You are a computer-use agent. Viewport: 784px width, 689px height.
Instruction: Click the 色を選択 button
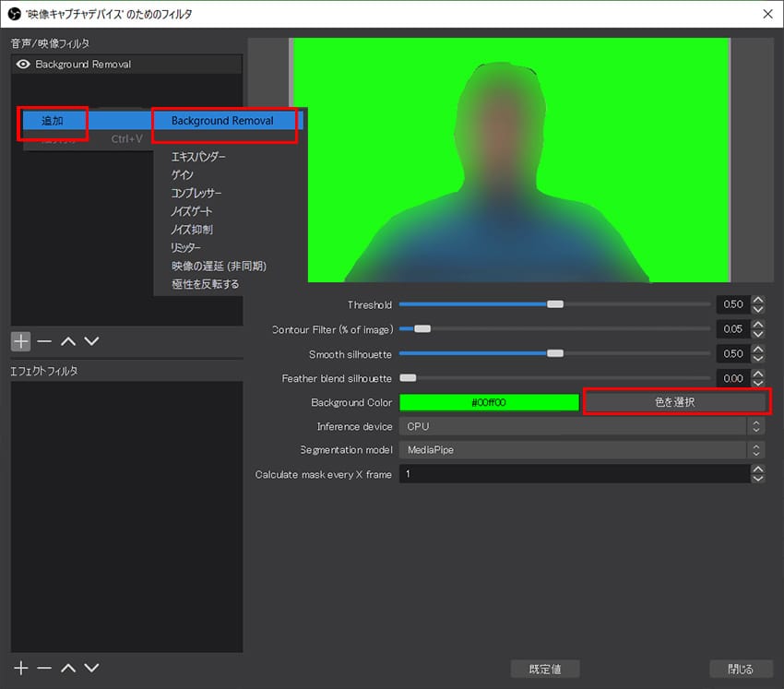coord(674,403)
